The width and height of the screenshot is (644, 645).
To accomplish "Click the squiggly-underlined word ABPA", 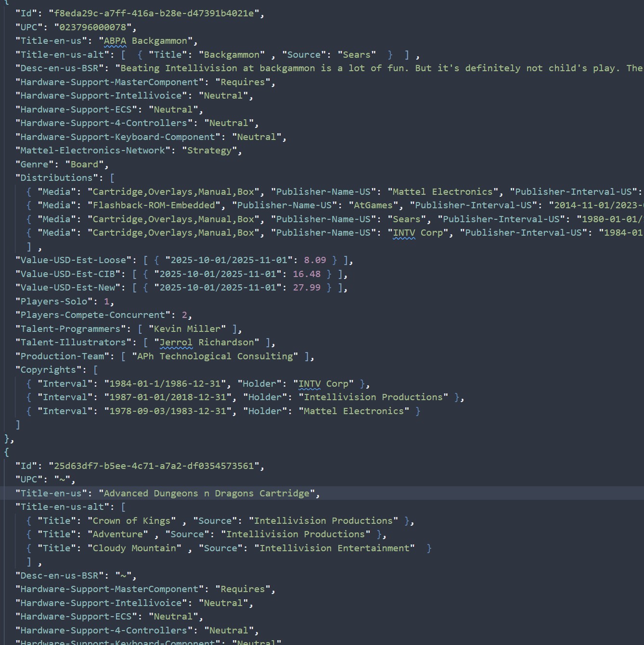I will (115, 41).
